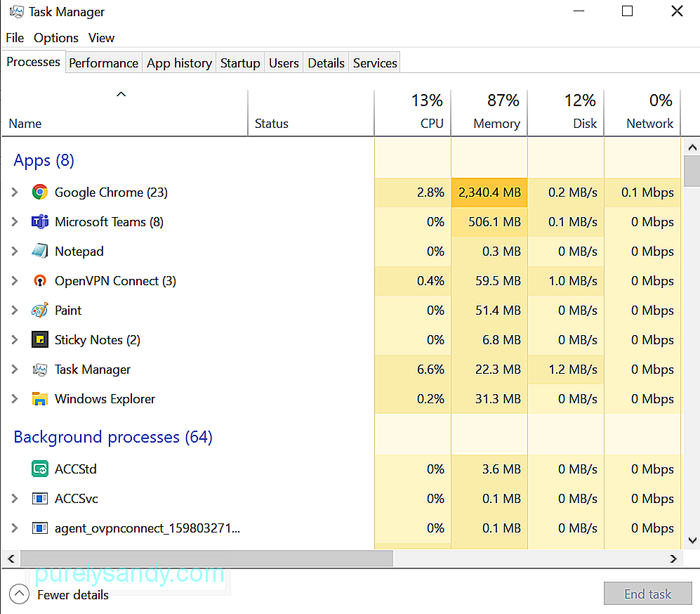The height and width of the screenshot is (614, 700).
Task: Expand the Task Manager process row
Action: pyautogui.click(x=15, y=370)
